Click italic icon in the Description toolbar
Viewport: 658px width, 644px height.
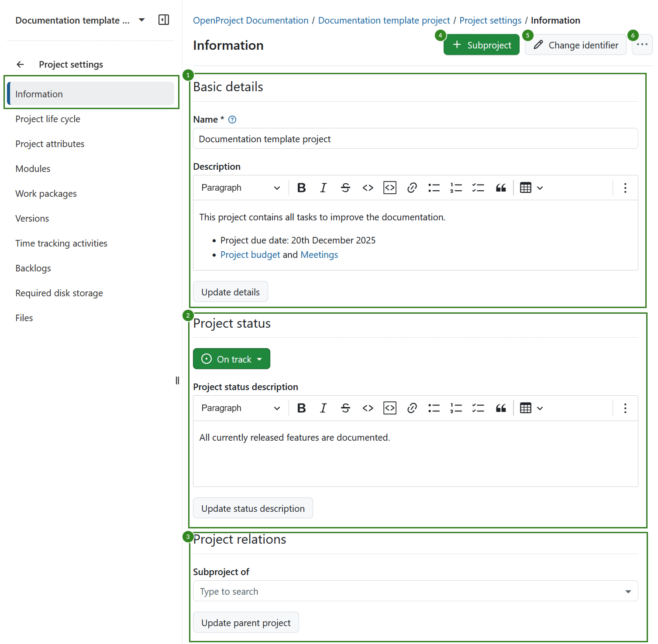pyautogui.click(x=323, y=188)
